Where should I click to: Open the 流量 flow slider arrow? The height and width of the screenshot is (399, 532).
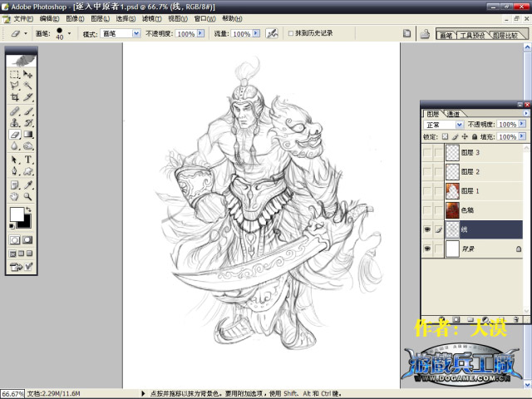coord(257,33)
